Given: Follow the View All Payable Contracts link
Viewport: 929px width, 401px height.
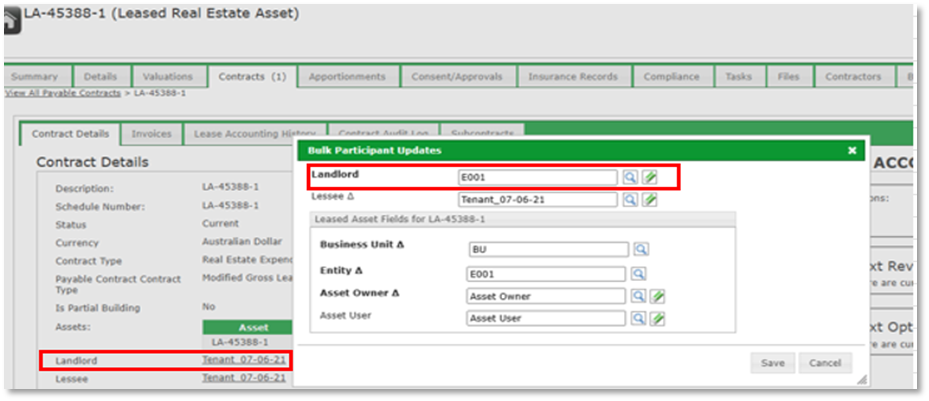Looking at the screenshot, I should [x=63, y=93].
